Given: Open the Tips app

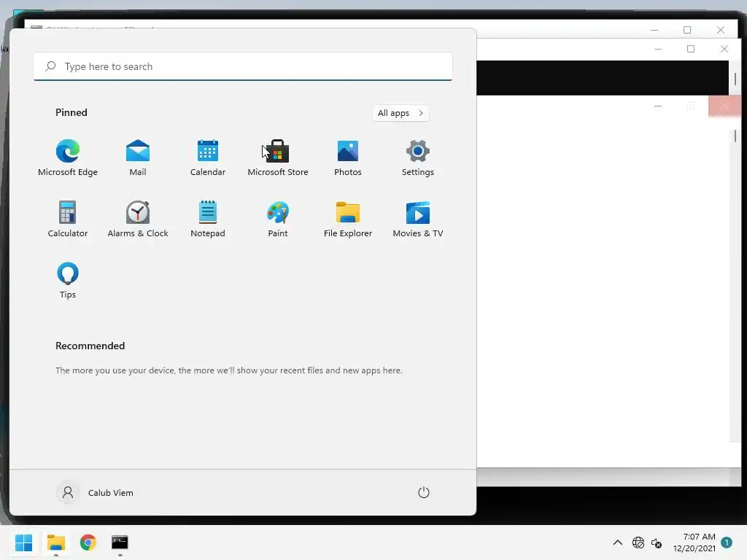Looking at the screenshot, I should pos(68,281).
